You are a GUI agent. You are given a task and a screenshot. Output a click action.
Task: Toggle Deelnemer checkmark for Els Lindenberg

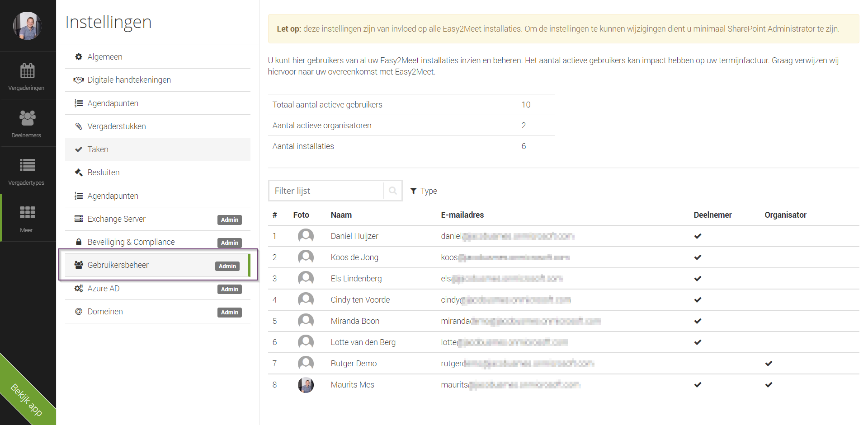pos(698,279)
